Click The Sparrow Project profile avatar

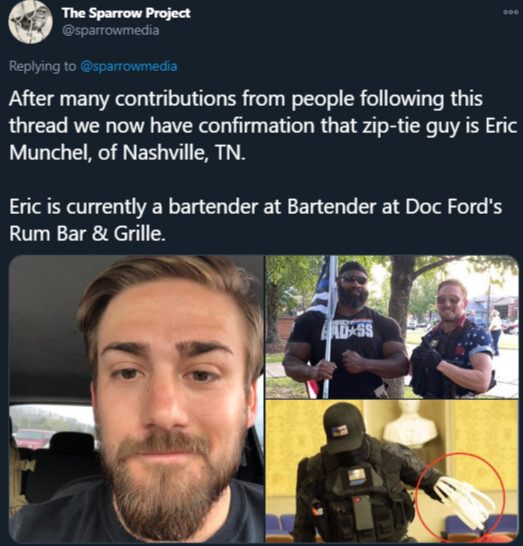pyautogui.click(x=30, y=22)
